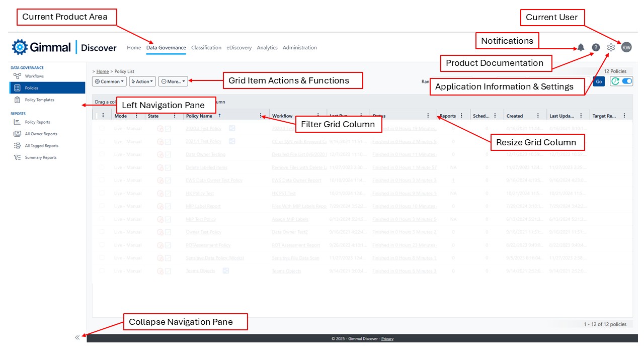This screenshot has height=362, width=644.
Task: Open product documentation help icon
Action: (596, 47)
